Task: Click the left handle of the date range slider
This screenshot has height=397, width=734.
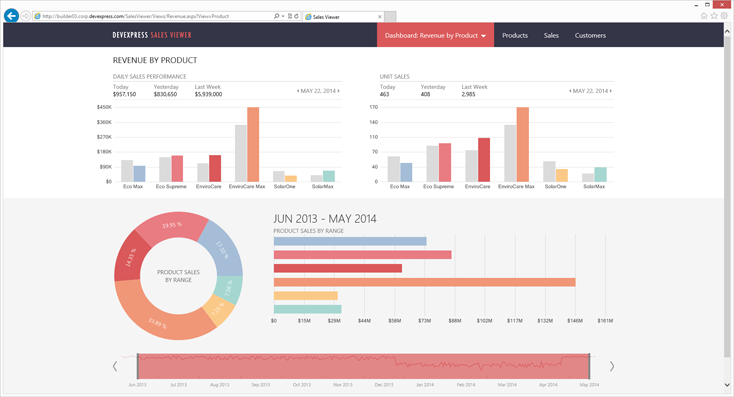Action: [138, 366]
